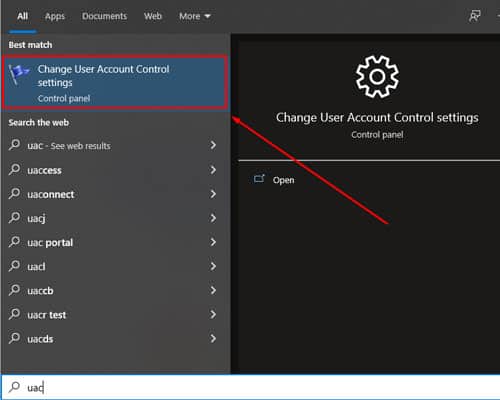Click the feedback person icon at top right
Image resolution: width=500 pixels, height=400 pixels.
pyautogui.click(x=475, y=16)
